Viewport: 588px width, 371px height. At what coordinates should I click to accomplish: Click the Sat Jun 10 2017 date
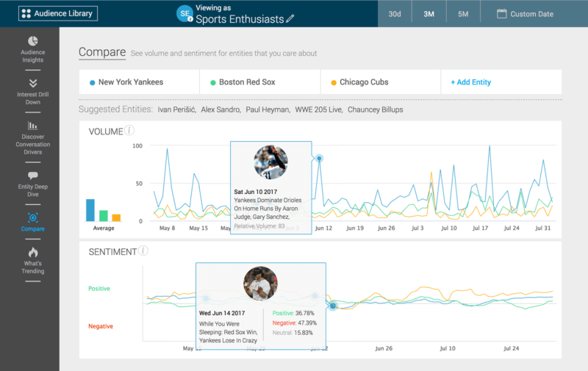[x=255, y=192]
